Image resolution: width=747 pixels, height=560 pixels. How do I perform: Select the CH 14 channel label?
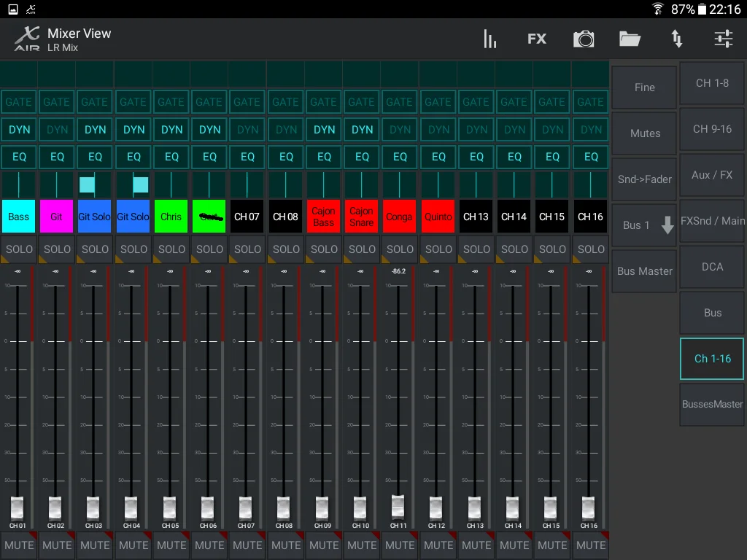514,217
